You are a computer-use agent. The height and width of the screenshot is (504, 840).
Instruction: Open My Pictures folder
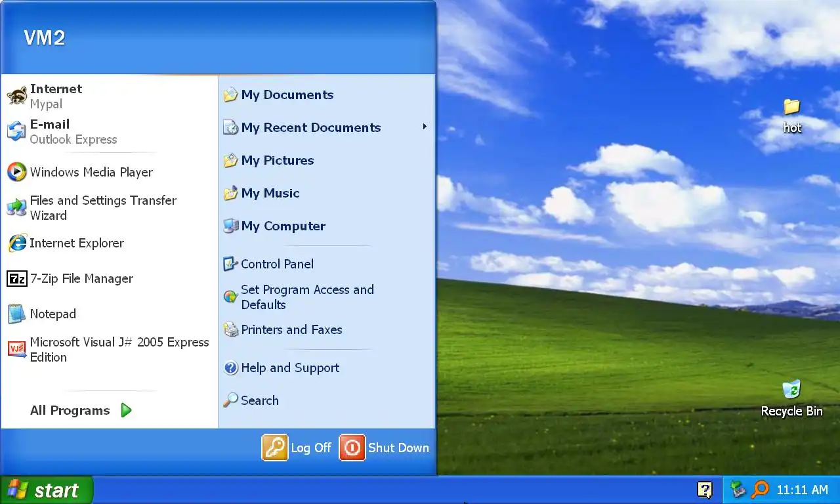point(326,160)
